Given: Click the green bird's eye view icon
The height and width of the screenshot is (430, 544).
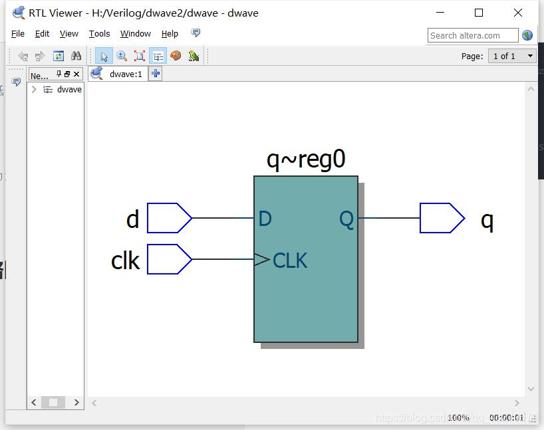Looking at the screenshot, I should 194,56.
